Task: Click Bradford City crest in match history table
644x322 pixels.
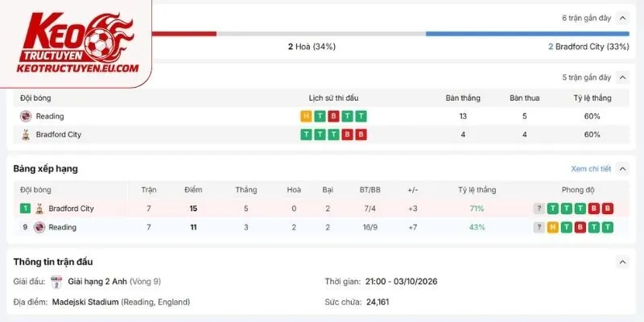Action: pyautogui.click(x=26, y=134)
